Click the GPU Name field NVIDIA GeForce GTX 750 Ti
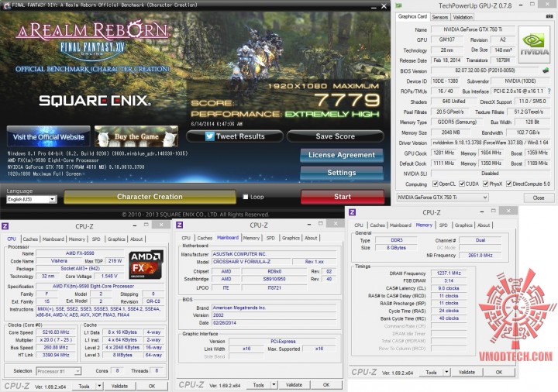This screenshot has width=558, height=392. 473,29
